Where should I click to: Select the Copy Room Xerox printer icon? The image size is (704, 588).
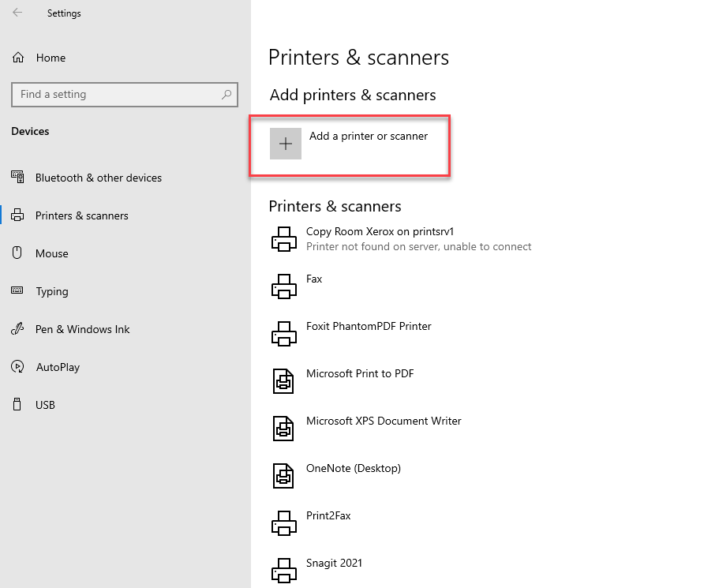284,238
